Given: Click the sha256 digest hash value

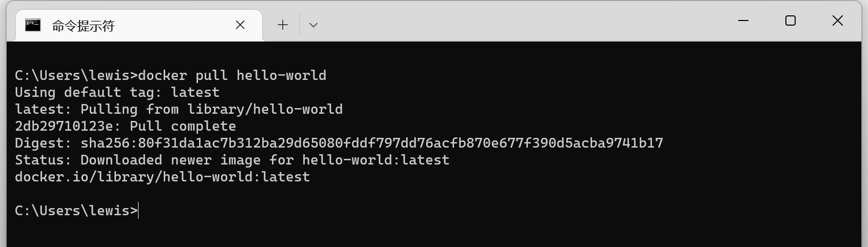Looking at the screenshot, I should click(x=371, y=143).
